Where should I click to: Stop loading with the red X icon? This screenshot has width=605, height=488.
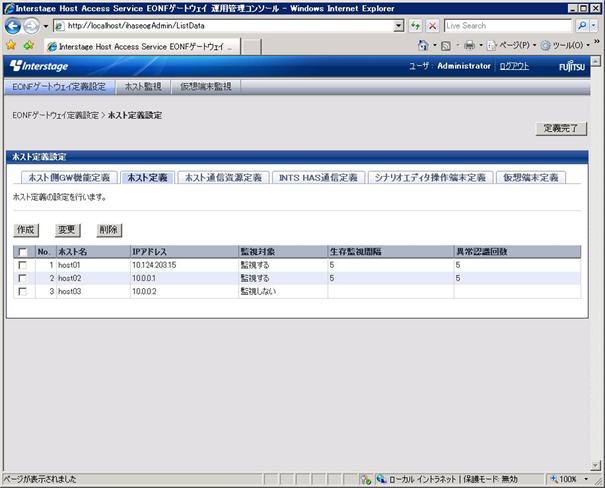click(433, 26)
